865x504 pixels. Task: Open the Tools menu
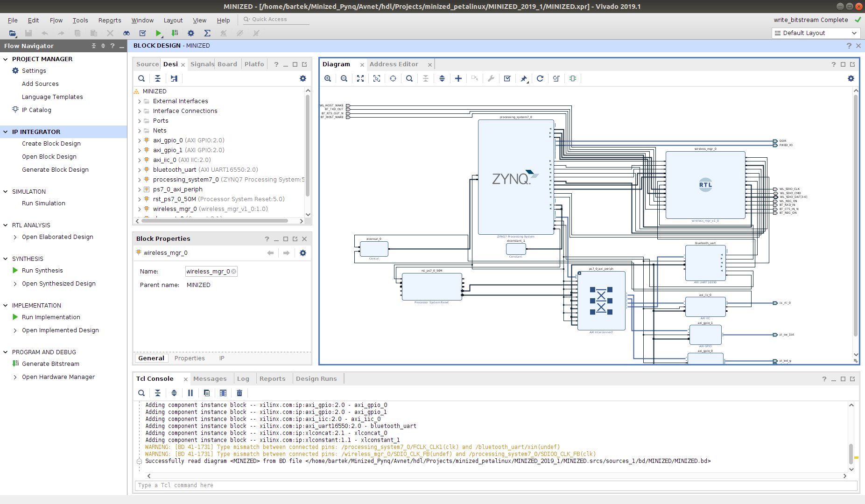(x=80, y=20)
